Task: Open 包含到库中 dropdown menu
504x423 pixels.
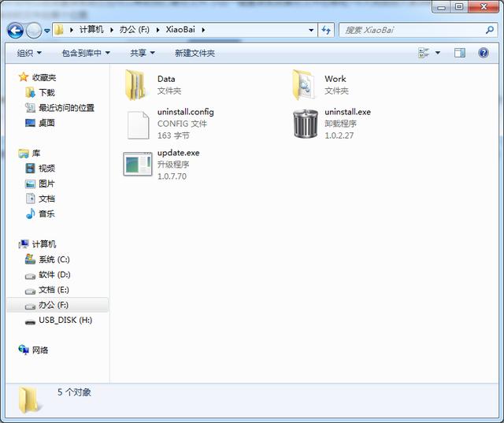Action: (x=86, y=53)
